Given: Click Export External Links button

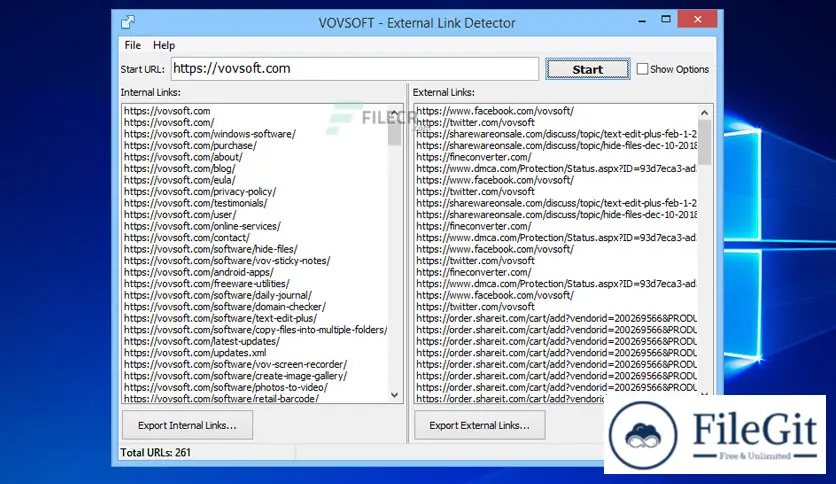Looking at the screenshot, I should click(x=479, y=425).
